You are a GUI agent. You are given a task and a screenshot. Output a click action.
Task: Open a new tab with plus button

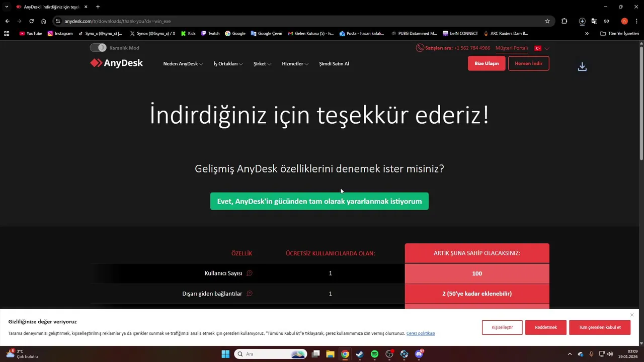coord(98,7)
